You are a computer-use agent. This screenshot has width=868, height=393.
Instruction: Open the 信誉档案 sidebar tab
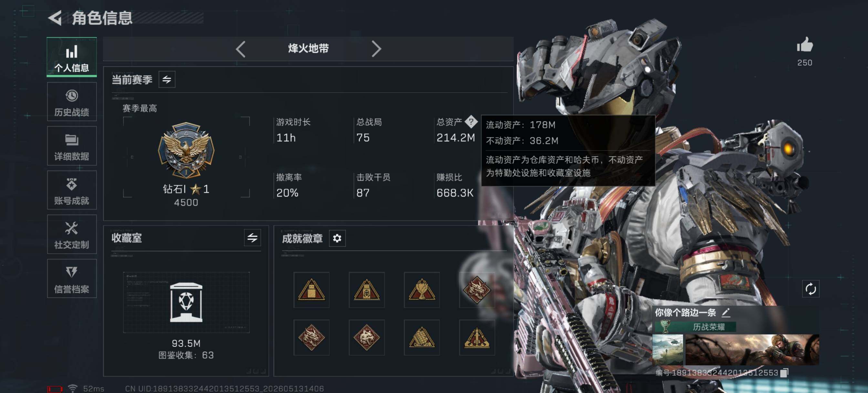72,279
